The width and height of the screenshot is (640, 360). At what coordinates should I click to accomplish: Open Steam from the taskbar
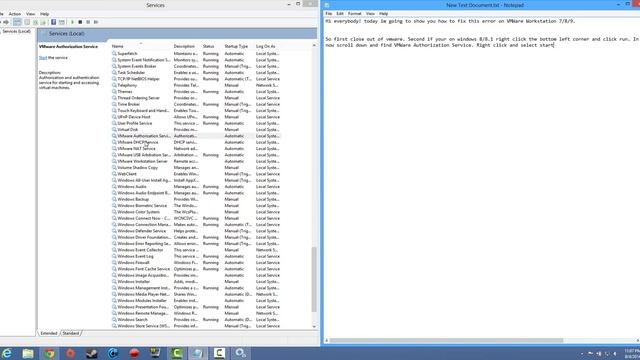(92, 353)
